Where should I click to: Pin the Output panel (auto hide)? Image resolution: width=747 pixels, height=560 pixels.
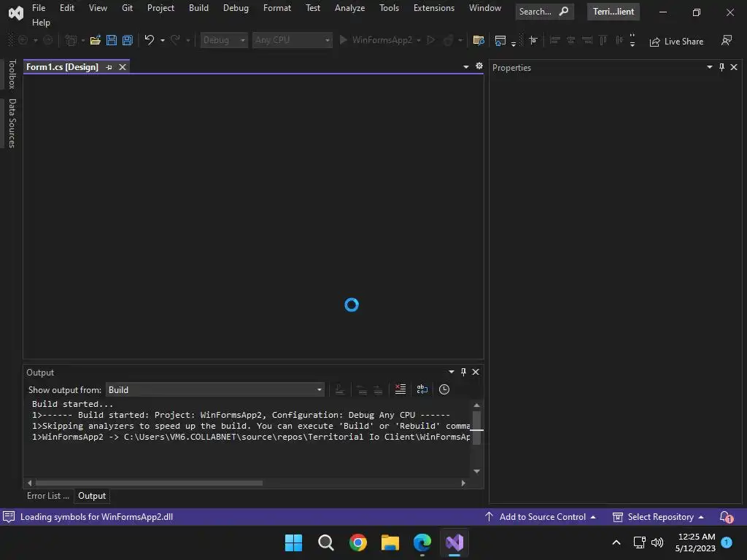pos(463,372)
